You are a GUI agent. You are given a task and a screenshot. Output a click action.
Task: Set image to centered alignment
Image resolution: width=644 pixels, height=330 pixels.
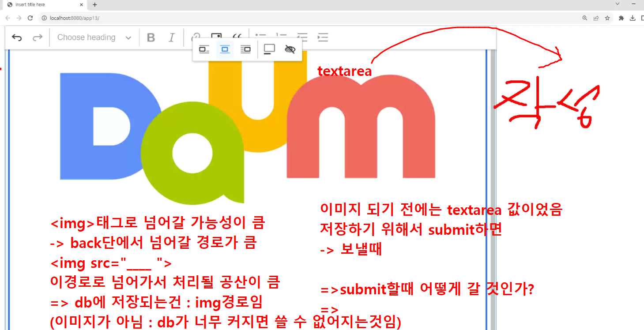point(225,49)
